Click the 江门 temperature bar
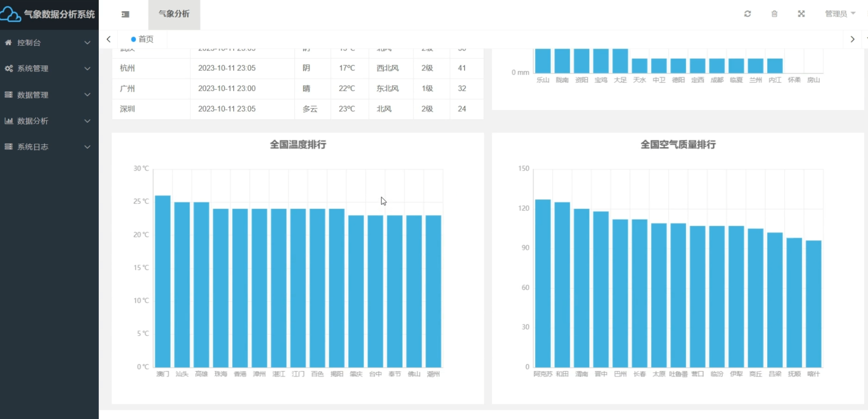This screenshot has width=868, height=419. [x=298, y=288]
